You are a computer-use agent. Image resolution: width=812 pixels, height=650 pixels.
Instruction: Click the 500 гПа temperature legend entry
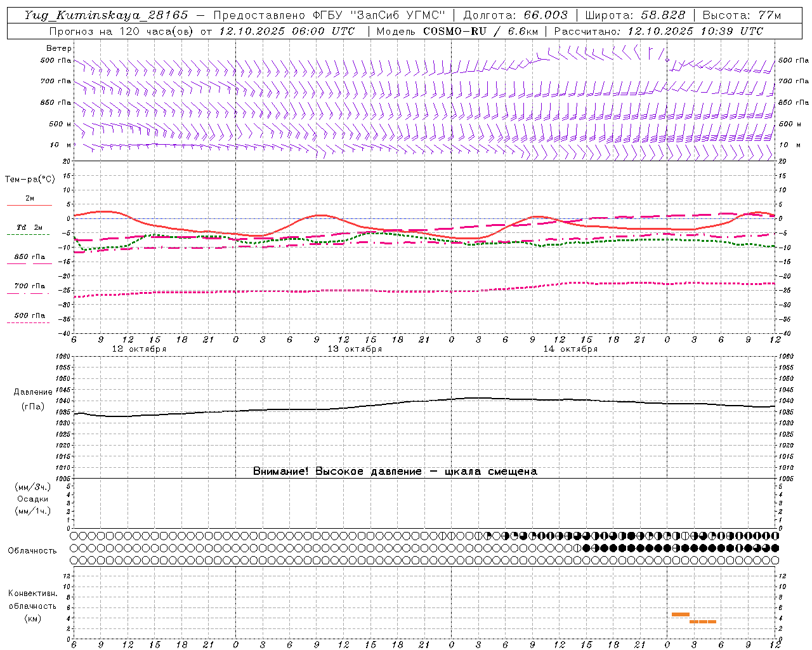[30, 315]
